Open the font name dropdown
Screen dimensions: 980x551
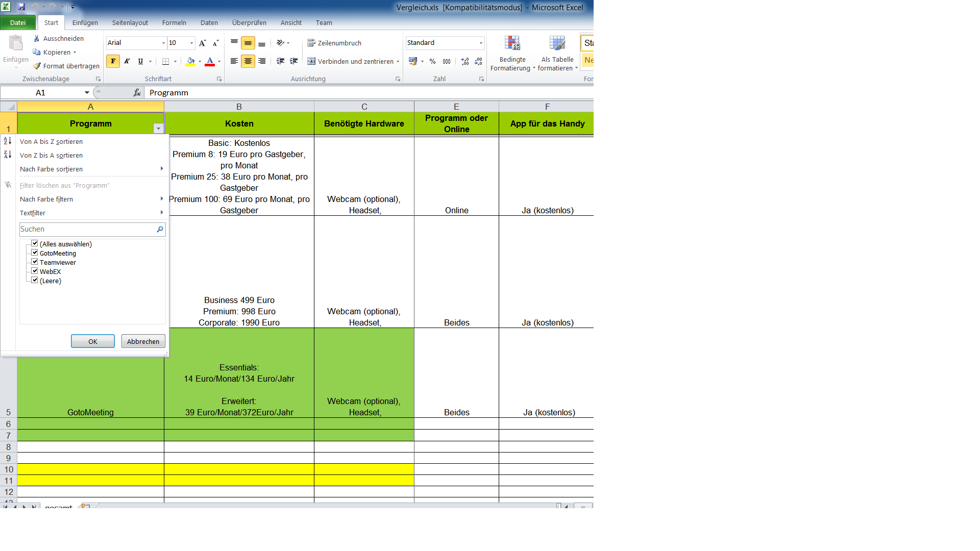point(163,43)
